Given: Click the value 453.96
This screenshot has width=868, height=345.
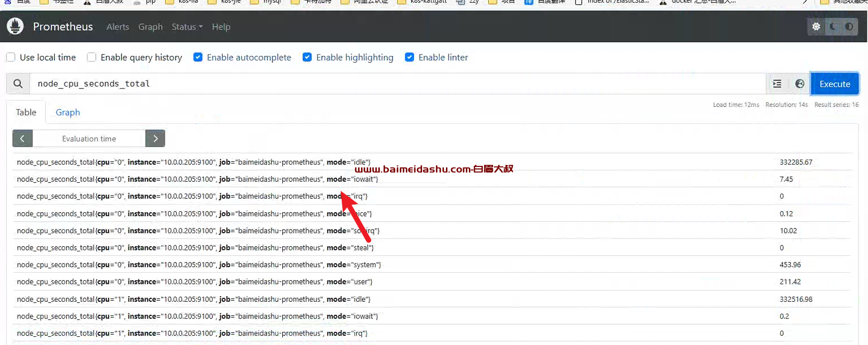Looking at the screenshot, I should (x=790, y=265).
